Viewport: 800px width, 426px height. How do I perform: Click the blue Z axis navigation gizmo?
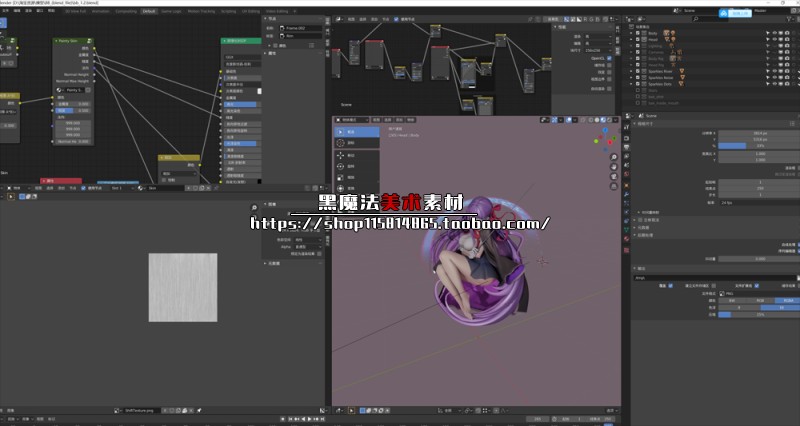point(605,131)
